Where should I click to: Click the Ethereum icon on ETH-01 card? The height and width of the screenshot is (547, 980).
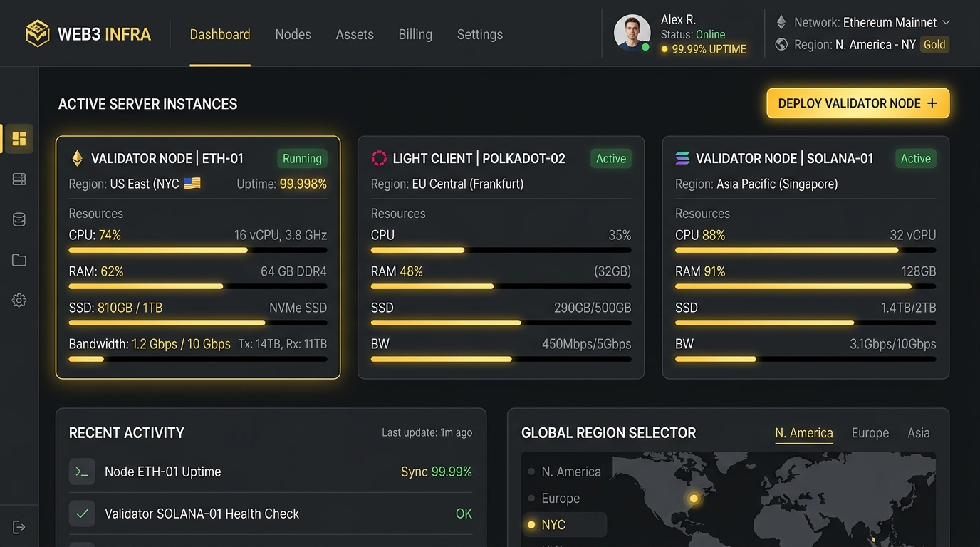point(77,158)
